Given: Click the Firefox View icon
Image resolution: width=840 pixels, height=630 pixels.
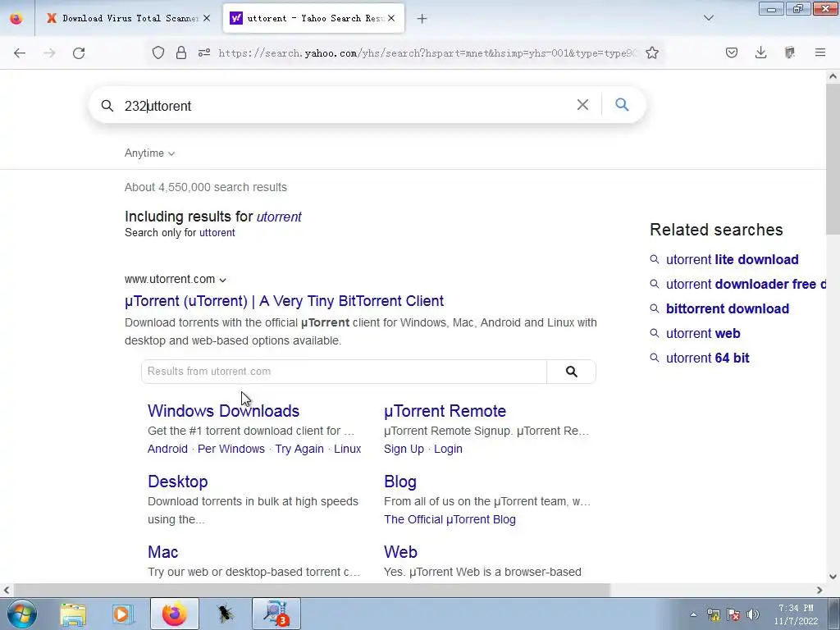Looking at the screenshot, I should pyautogui.click(x=16, y=18).
